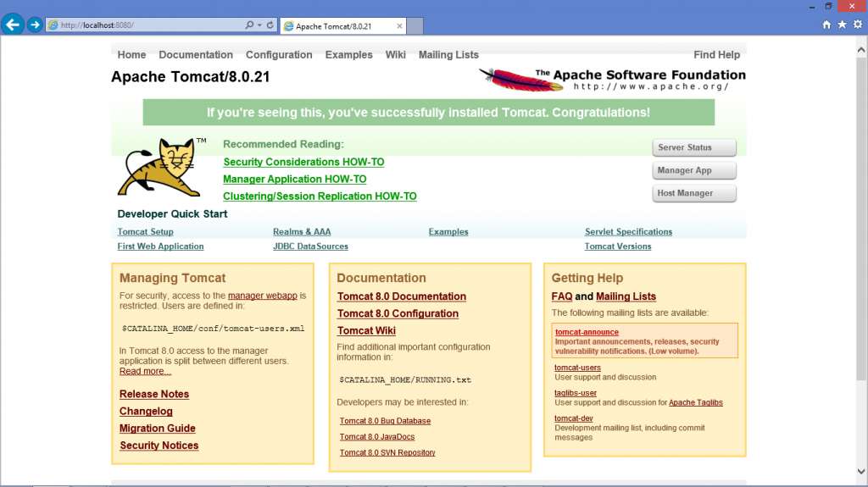Click the search magnifier in address bar
Screen dimensions: 868x487
249,25
